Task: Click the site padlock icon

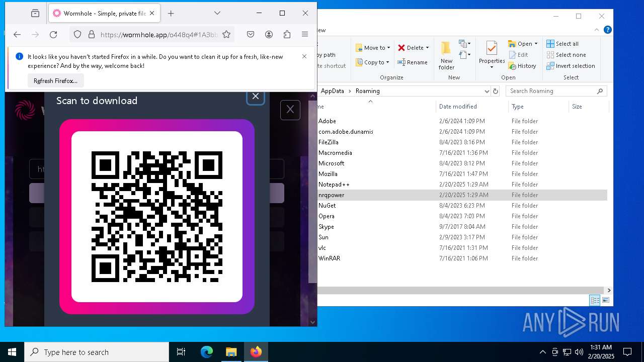Action: pyautogui.click(x=92, y=34)
